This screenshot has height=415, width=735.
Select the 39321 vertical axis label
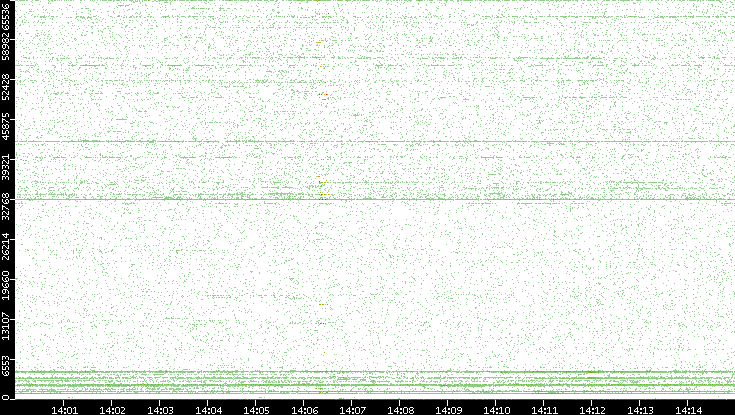pyautogui.click(x=5, y=166)
